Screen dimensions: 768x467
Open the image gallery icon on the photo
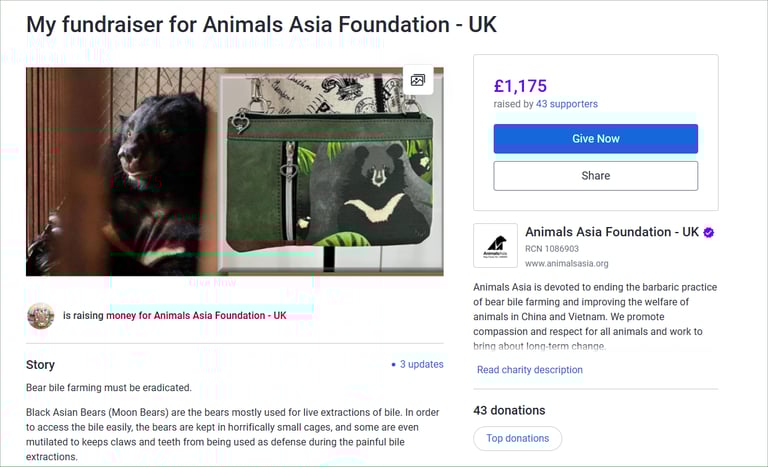click(418, 80)
